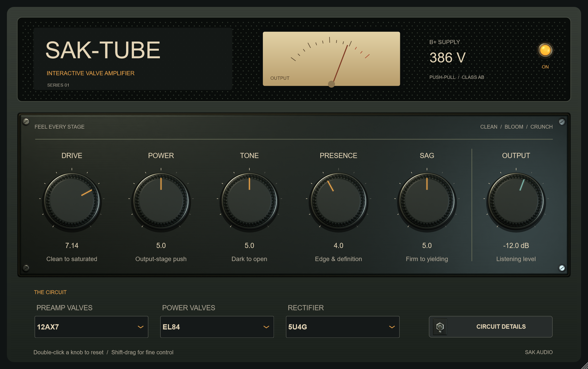Click the bottom-right panel screw
Screen dimensions: 588x369
[562, 268]
